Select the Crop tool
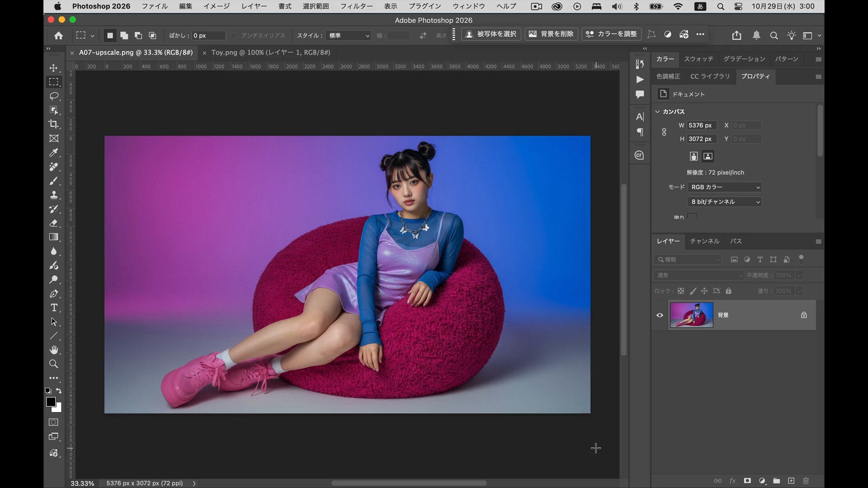The image size is (868, 488). point(54,124)
